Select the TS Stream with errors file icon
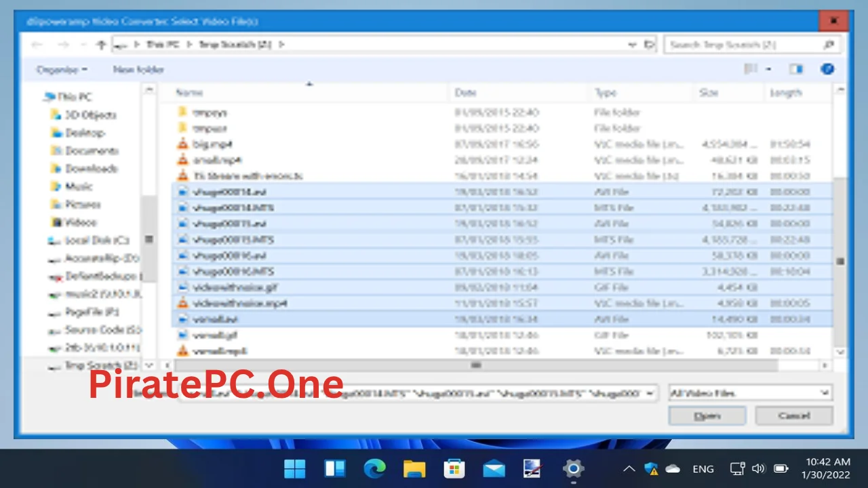868x488 pixels. [x=182, y=176]
